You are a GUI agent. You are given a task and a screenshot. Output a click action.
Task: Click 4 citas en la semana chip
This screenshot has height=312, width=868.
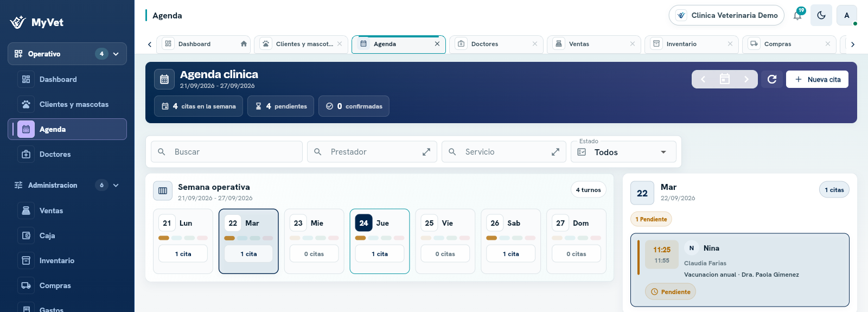199,106
